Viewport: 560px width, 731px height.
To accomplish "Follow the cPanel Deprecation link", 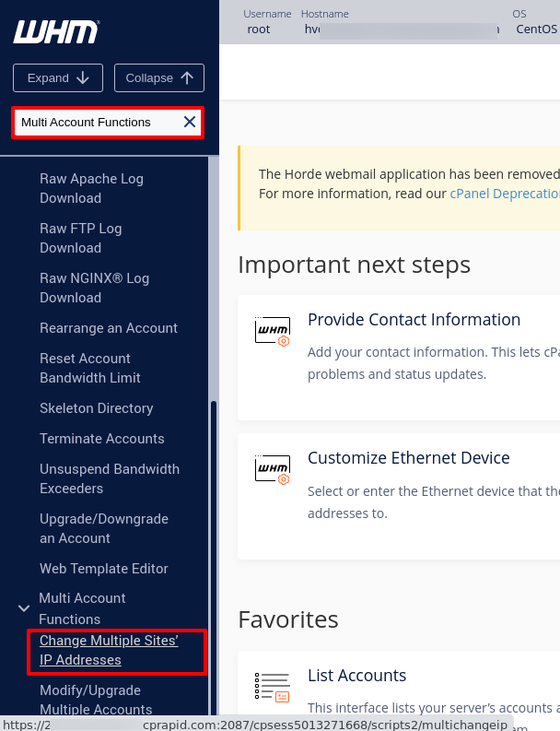I will tap(504, 194).
